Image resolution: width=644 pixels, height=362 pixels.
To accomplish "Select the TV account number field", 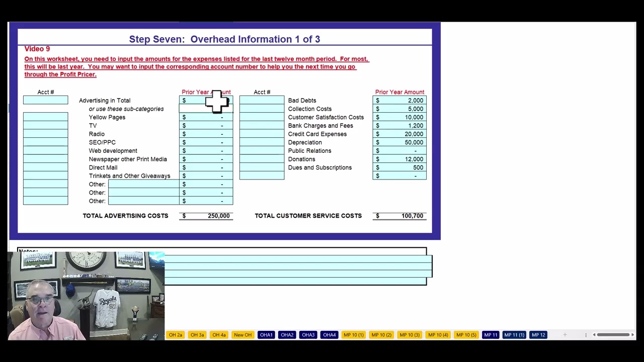I will pyautogui.click(x=45, y=126).
